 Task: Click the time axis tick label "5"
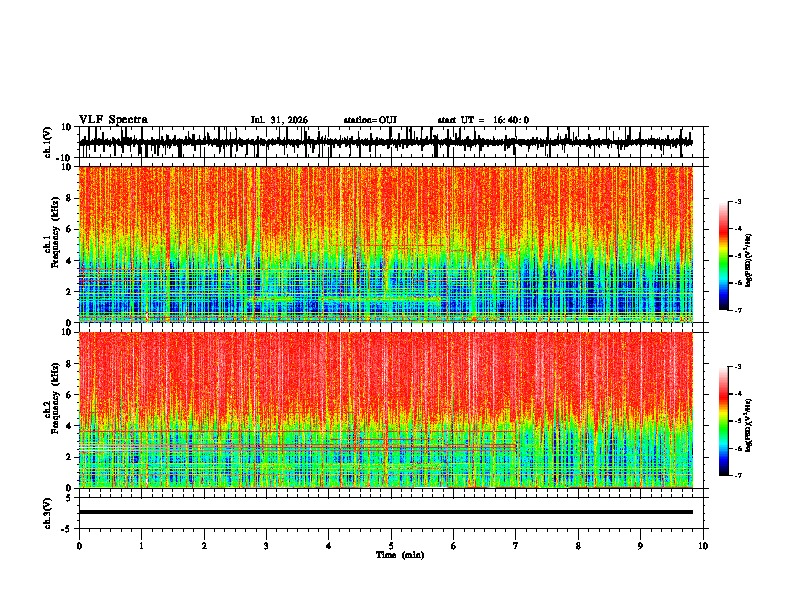[391, 546]
